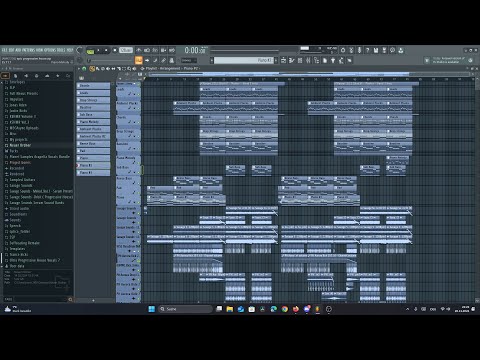Select the Piano #3 pattern in picker
Screen dimensions: 480x360
click(93, 173)
